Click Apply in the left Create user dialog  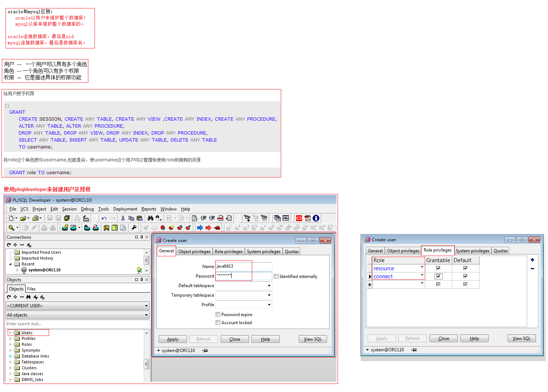173,339
